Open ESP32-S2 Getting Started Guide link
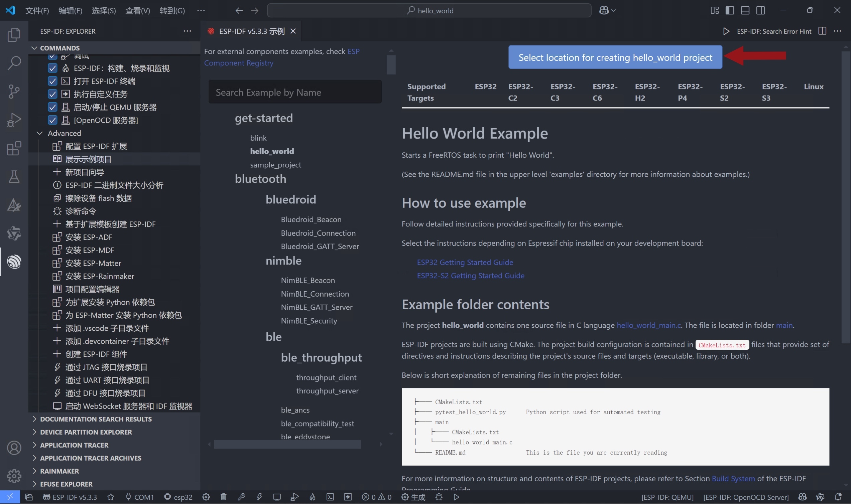This screenshot has width=851, height=504. pyautogui.click(x=471, y=276)
